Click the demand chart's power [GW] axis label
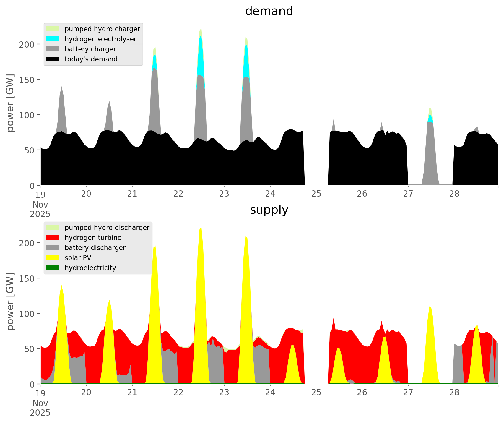504x423 pixels. point(10,103)
